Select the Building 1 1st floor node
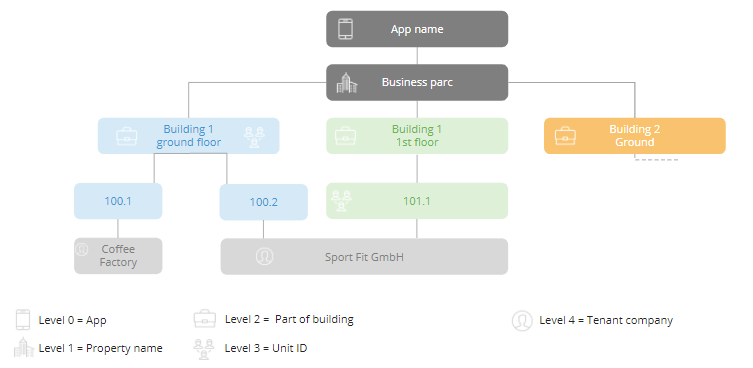753x368 pixels. click(x=417, y=136)
